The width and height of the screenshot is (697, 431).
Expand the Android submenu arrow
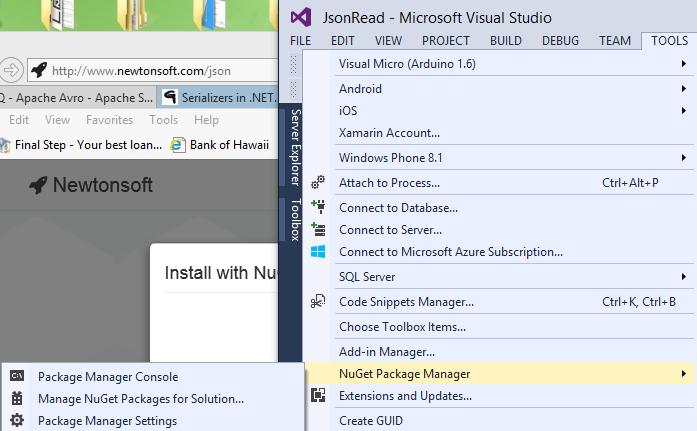[x=684, y=88]
